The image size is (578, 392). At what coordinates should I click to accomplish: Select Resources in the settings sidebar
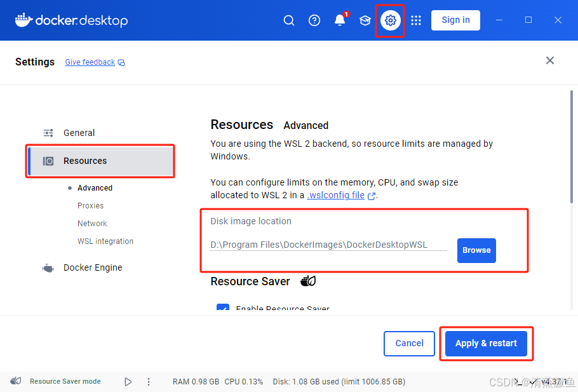tap(100, 161)
